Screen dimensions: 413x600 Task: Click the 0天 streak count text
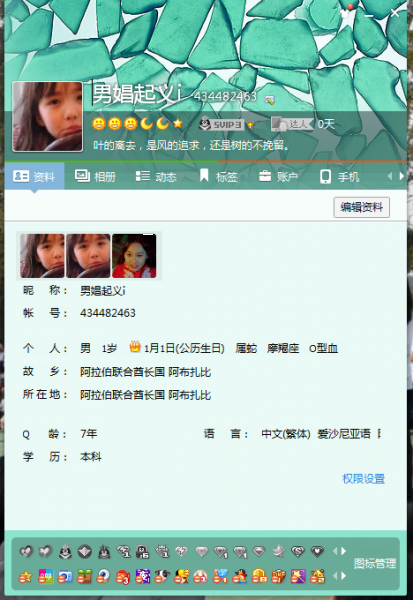tap(326, 124)
